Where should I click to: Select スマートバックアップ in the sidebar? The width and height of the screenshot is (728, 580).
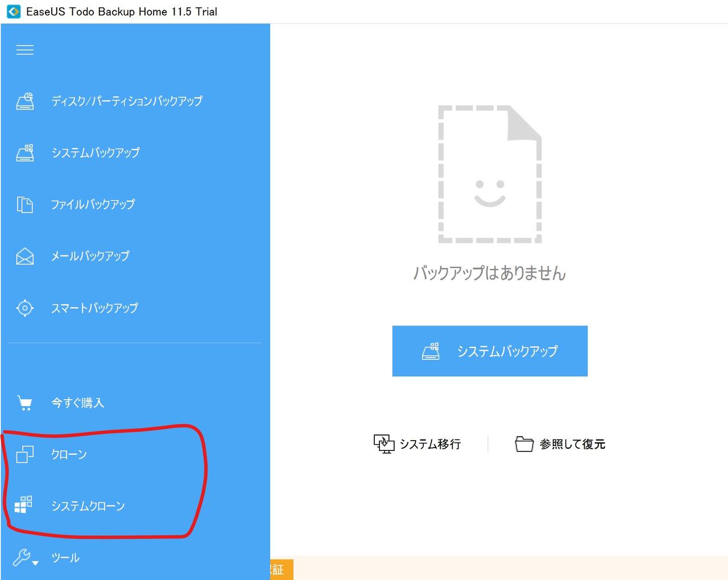[95, 308]
